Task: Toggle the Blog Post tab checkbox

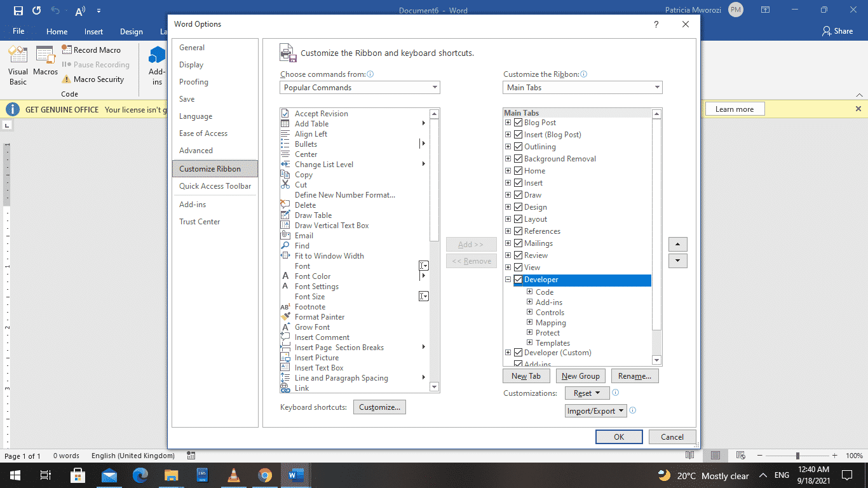Action: (518, 122)
